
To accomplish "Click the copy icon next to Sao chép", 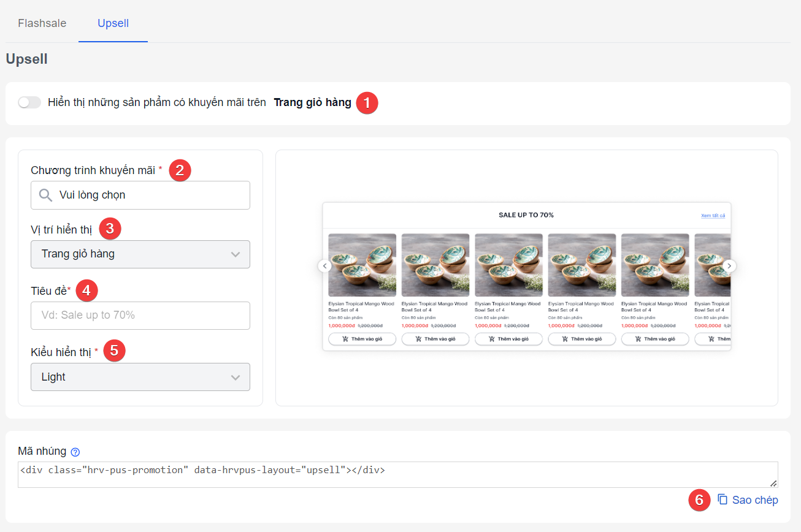I will pyautogui.click(x=722, y=500).
